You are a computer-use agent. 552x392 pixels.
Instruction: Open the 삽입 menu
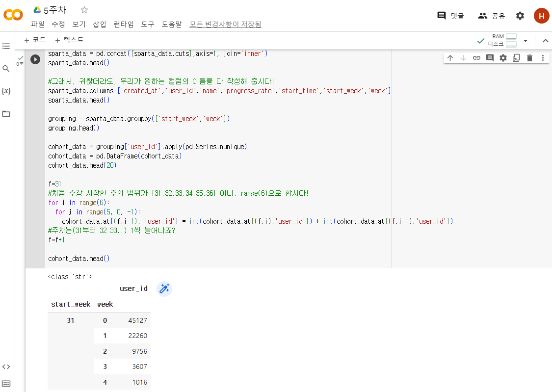click(100, 24)
